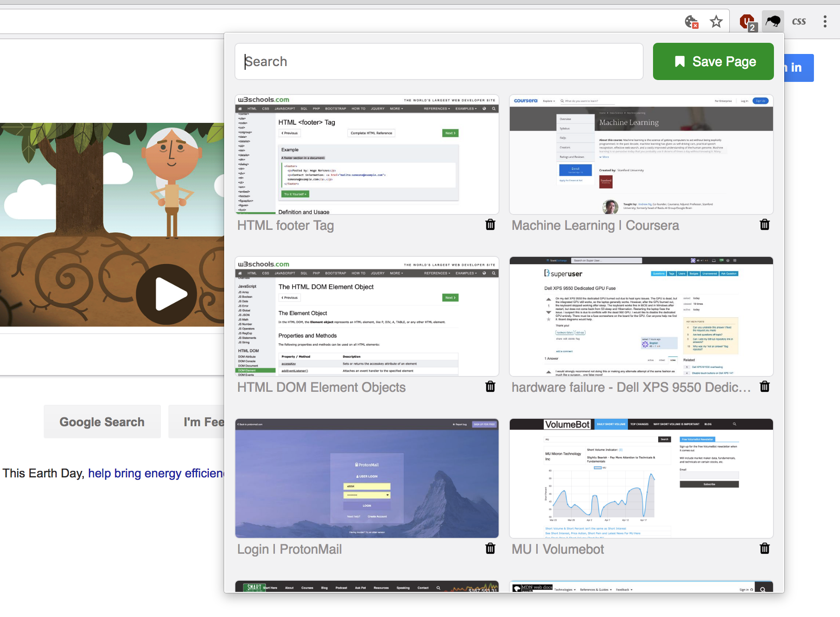The height and width of the screenshot is (617, 840).
Task: Open the browser three-dot menu
Action: pyautogui.click(x=825, y=21)
